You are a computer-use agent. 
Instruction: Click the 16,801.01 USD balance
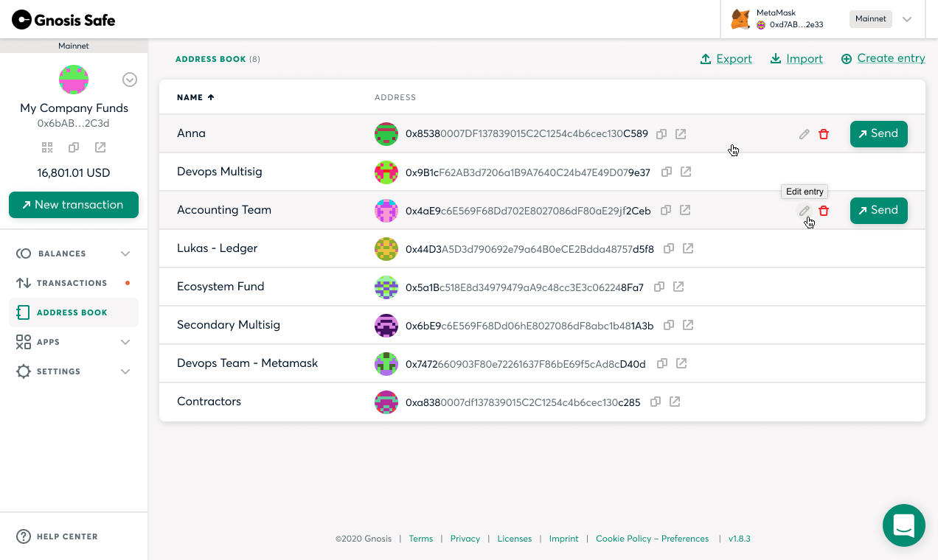[74, 173]
